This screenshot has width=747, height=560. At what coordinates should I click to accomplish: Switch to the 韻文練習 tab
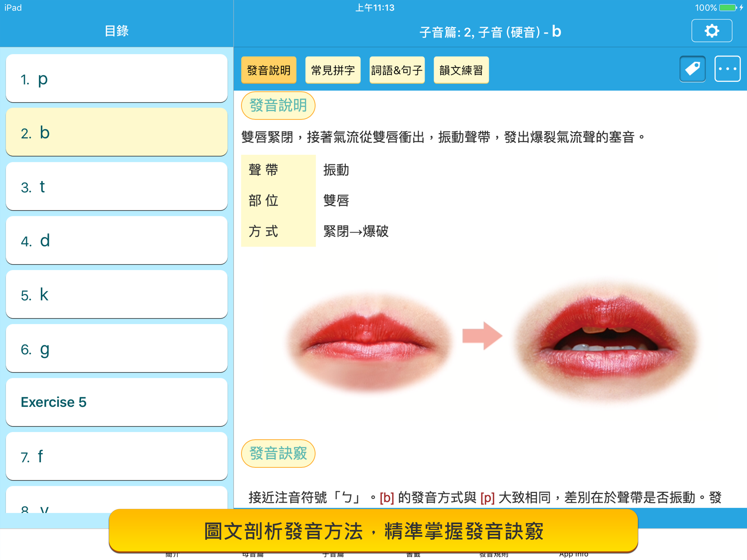point(461,70)
